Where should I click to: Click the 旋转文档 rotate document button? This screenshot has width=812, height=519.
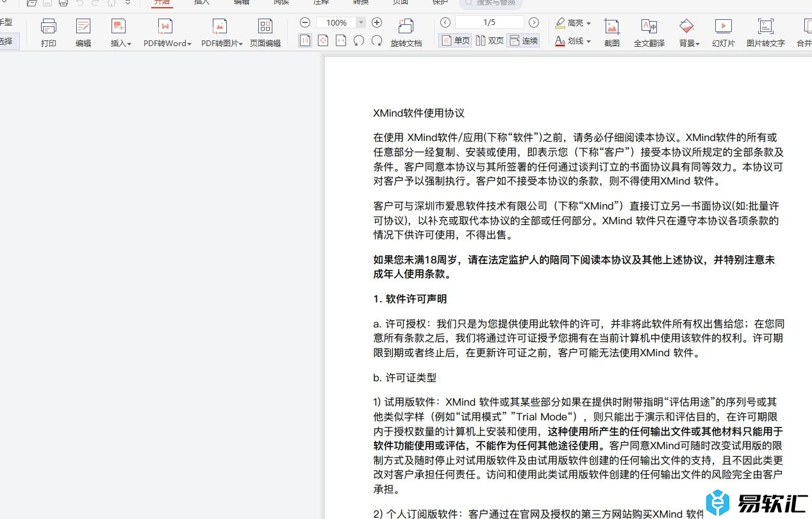pos(406,32)
